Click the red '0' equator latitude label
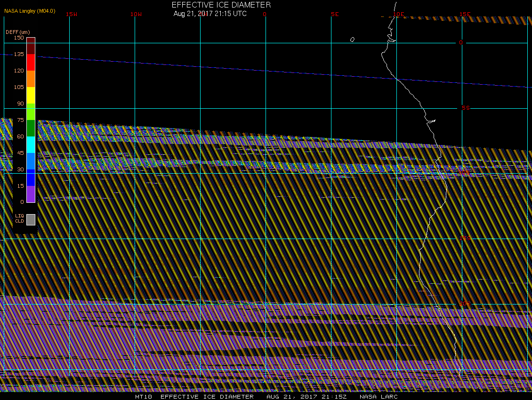Image resolution: width=532 pixels, height=400 pixels. tap(461, 42)
